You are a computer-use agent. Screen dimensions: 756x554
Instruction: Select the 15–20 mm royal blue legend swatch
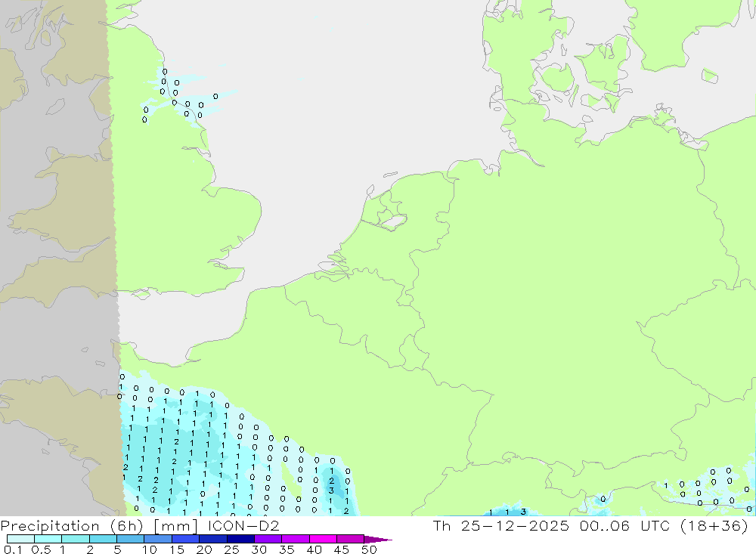[x=186, y=539]
